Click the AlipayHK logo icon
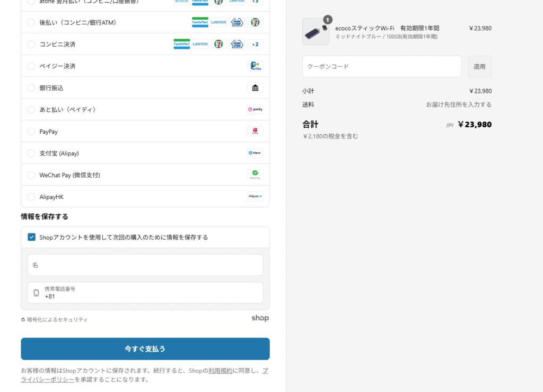 tap(255, 196)
